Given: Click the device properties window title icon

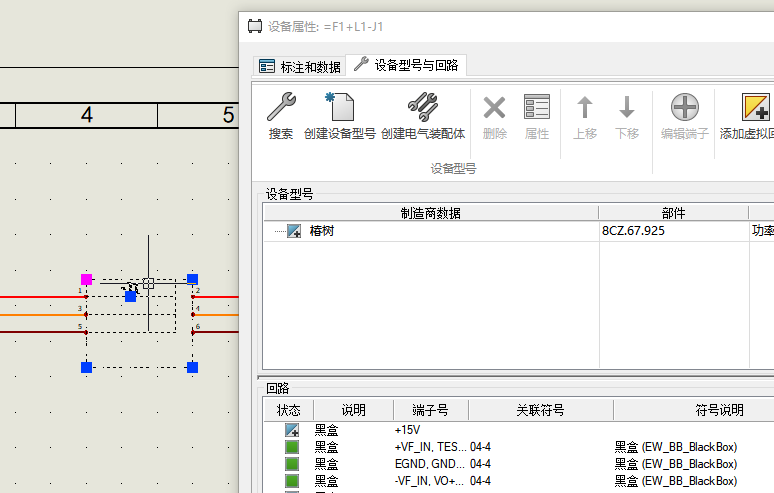Looking at the screenshot, I should point(255,26).
